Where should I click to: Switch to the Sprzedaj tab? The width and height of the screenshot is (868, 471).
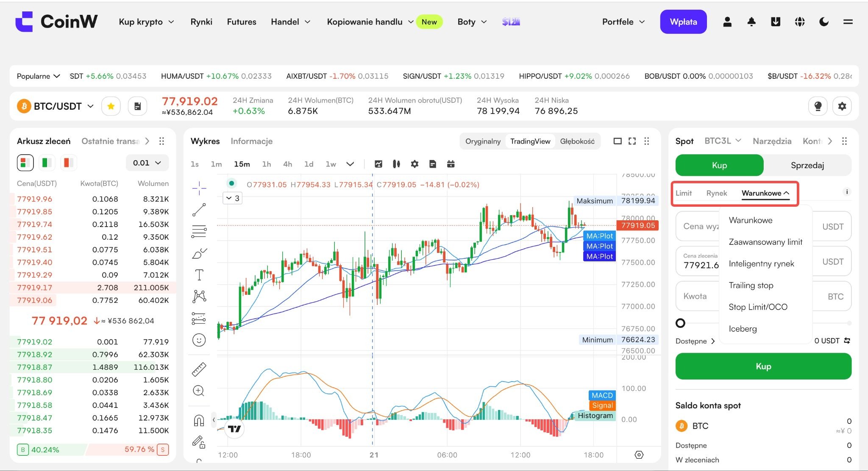807,165
